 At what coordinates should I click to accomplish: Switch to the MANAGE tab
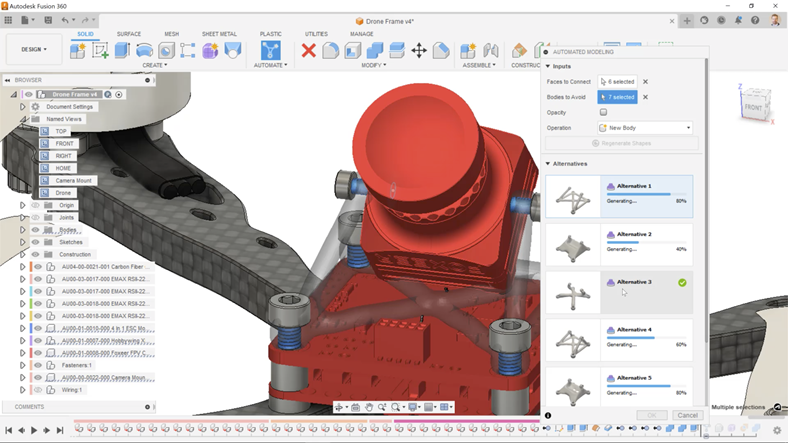point(362,34)
